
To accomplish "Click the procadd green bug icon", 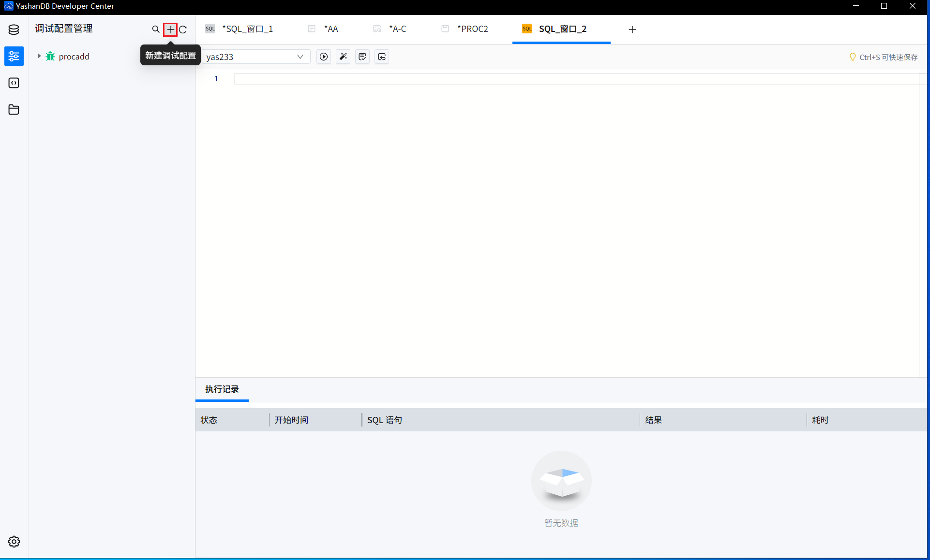I will (50, 56).
